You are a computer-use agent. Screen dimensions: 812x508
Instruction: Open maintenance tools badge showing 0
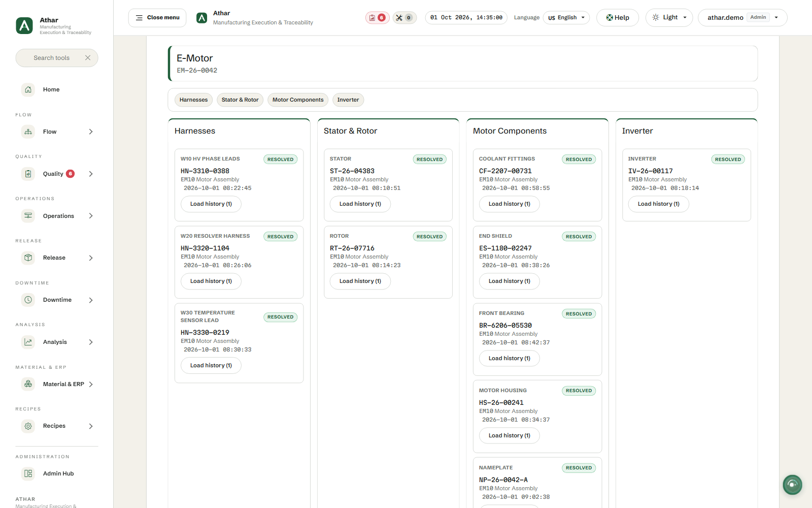[x=404, y=18]
